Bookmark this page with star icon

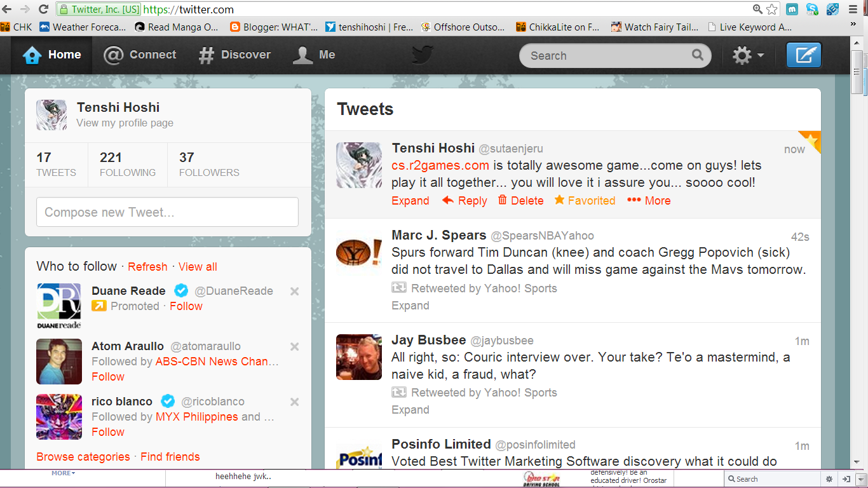(x=772, y=10)
